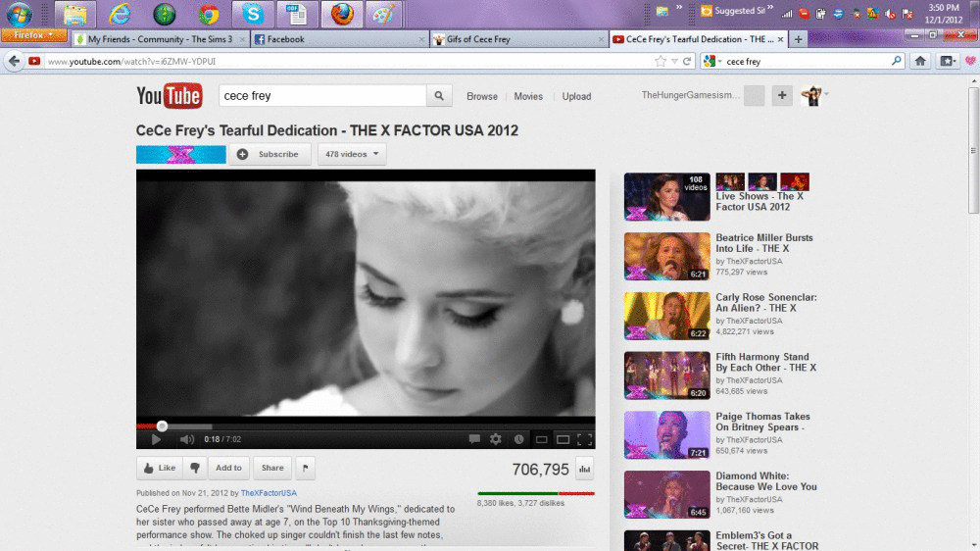
Task: Toggle large player size mode
Action: pyautogui.click(x=563, y=439)
